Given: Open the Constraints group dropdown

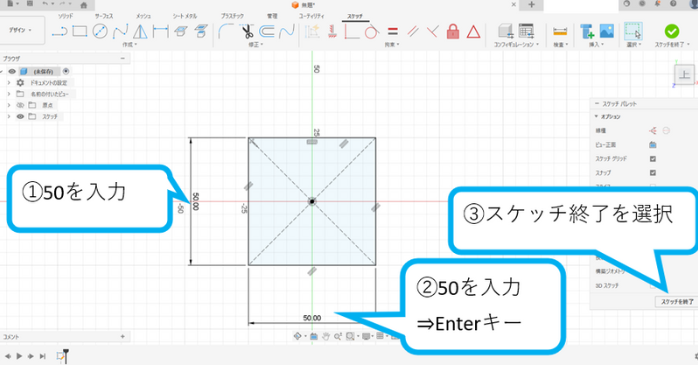Looking at the screenshot, I should (392, 45).
